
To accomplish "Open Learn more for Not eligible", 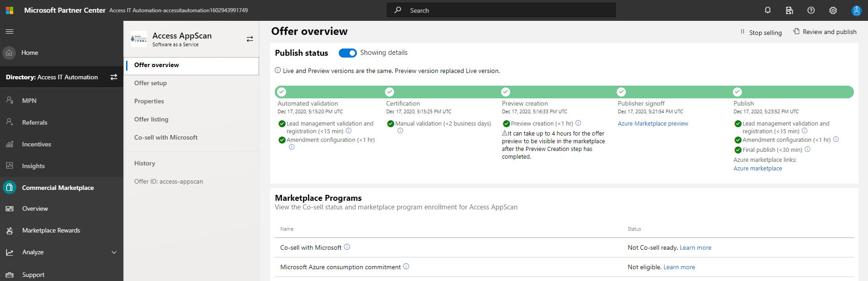I will pos(679,267).
